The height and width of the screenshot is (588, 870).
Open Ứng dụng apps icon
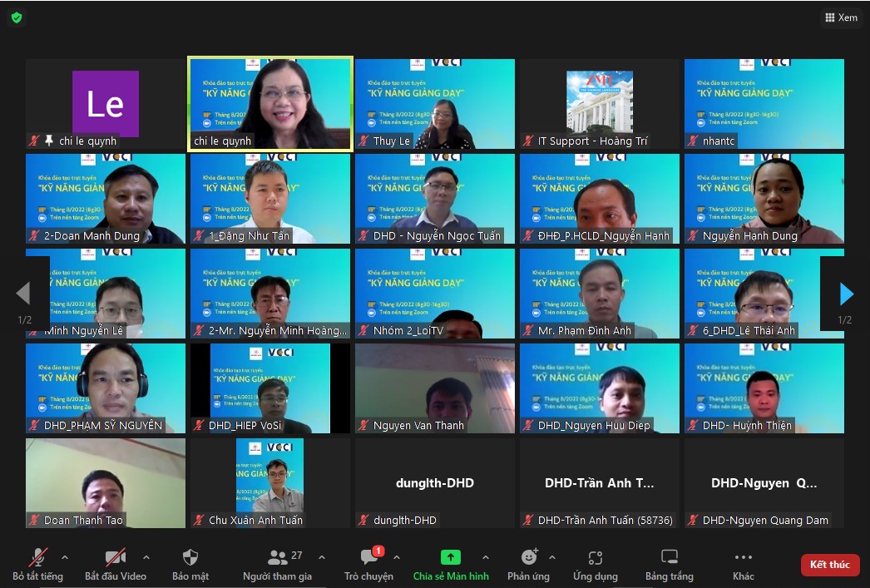[596, 557]
